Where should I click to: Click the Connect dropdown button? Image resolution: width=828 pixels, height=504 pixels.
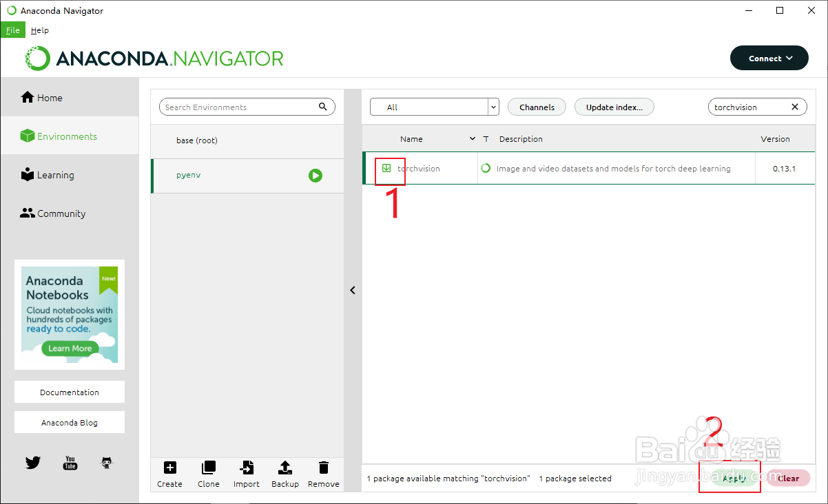pyautogui.click(x=769, y=59)
